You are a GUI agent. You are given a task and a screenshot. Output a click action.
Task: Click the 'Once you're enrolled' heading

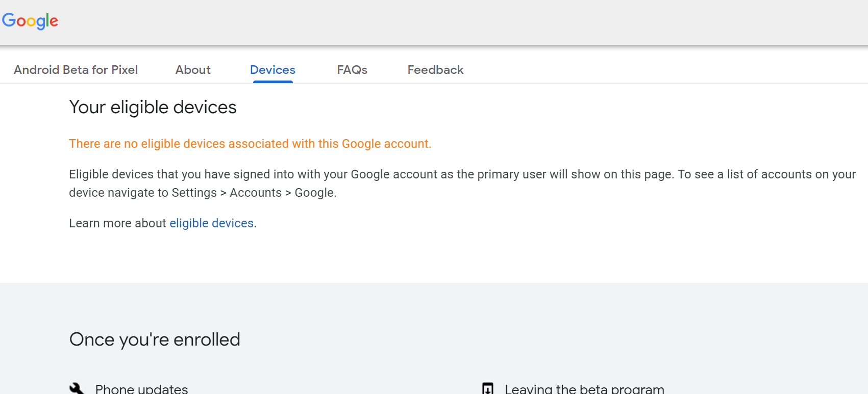click(x=155, y=339)
